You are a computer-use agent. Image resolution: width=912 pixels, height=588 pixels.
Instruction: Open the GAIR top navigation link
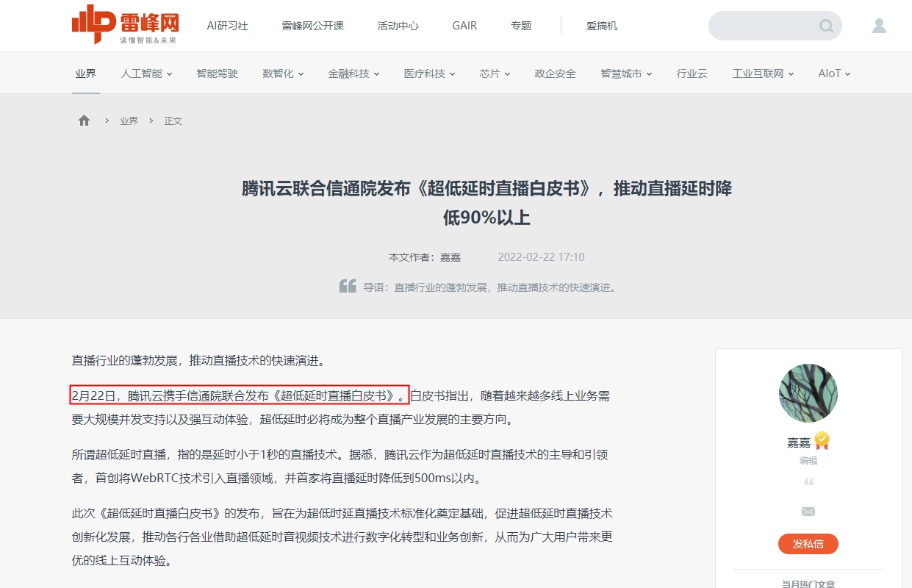point(464,26)
